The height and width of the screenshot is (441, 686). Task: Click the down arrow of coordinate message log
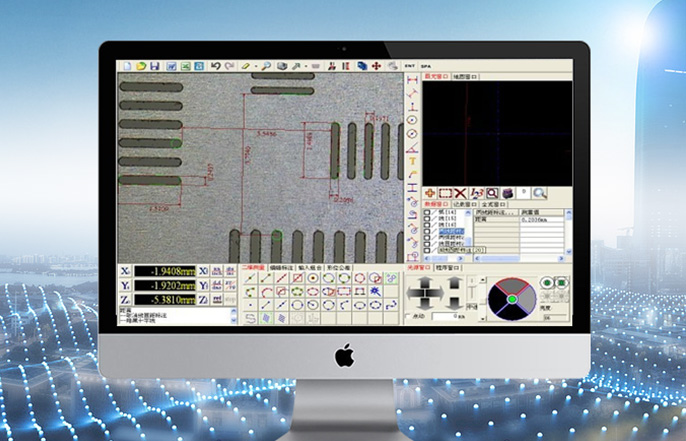[x=234, y=321]
